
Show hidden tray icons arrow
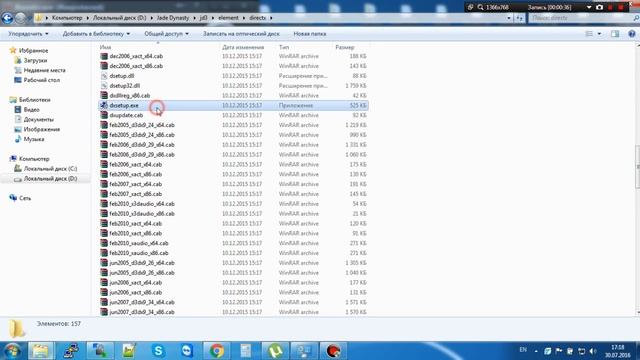536,351
